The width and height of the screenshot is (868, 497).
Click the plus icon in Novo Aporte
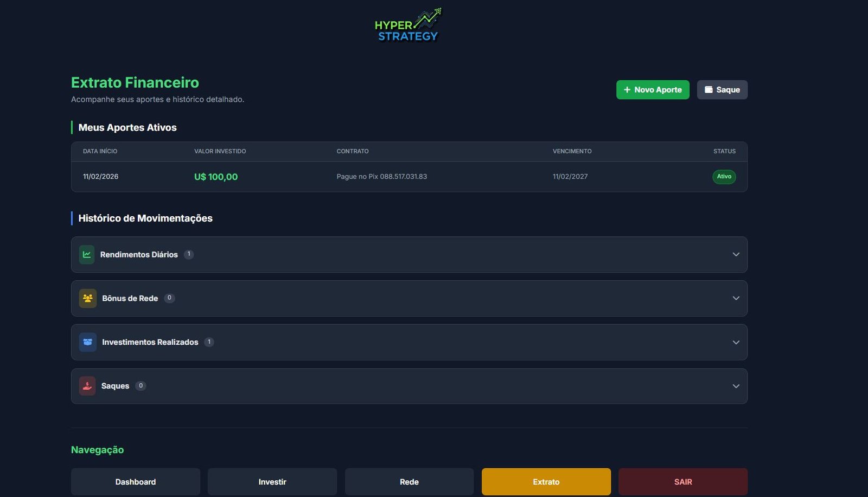(x=627, y=90)
